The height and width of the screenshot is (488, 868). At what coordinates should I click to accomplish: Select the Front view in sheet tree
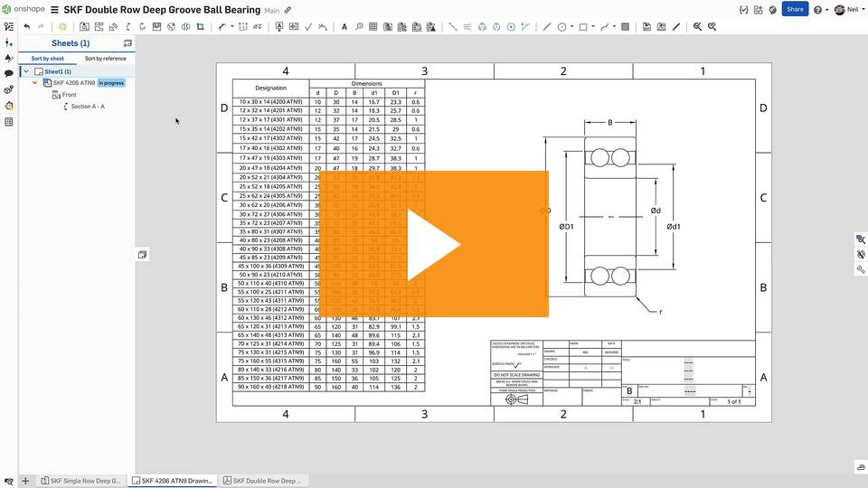pos(70,95)
